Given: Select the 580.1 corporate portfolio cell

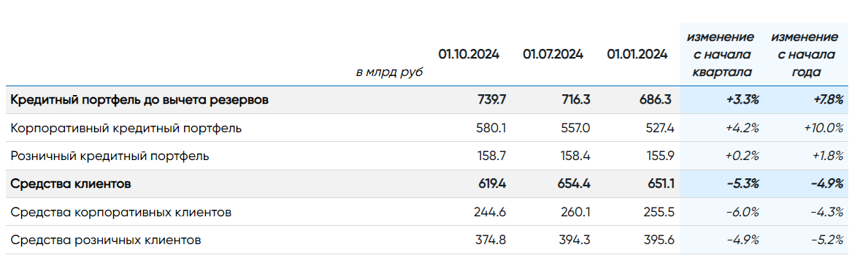Looking at the screenshot, I should click(492, 129).
